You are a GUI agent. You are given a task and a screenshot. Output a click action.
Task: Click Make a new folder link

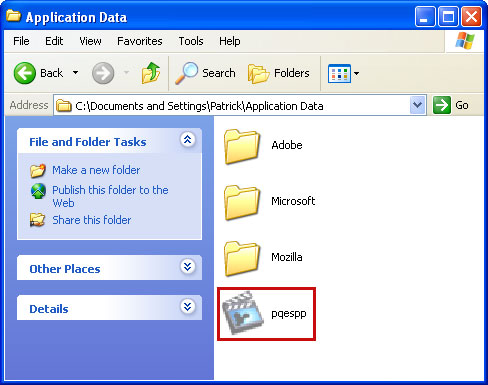(96, 170)
